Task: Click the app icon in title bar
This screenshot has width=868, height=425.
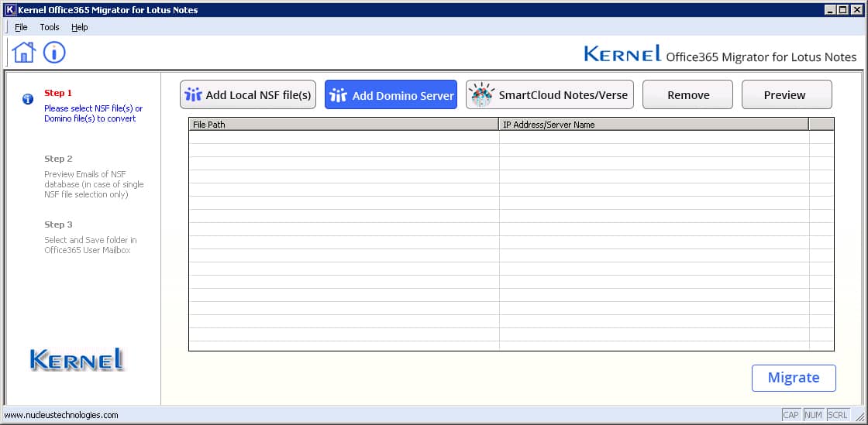Action: pos(10,10)
